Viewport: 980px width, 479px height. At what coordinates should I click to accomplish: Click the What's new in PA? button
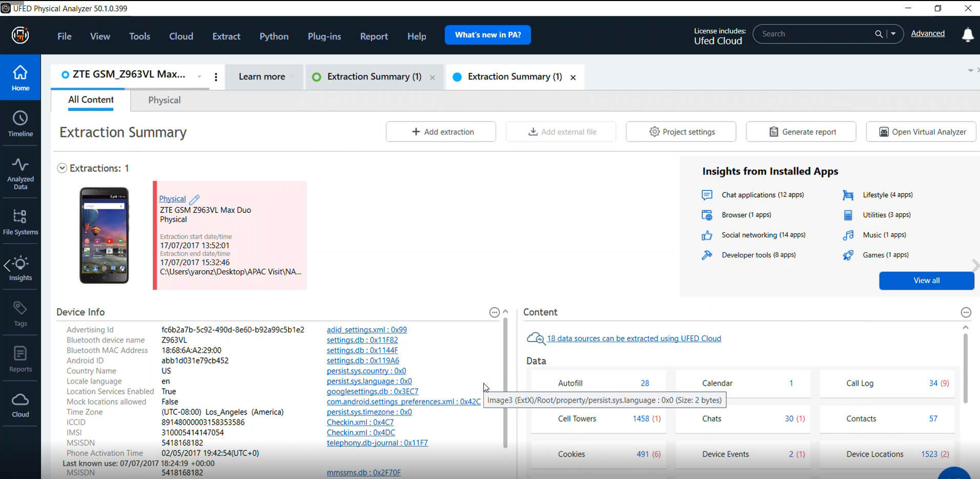(x=488, y=35)
